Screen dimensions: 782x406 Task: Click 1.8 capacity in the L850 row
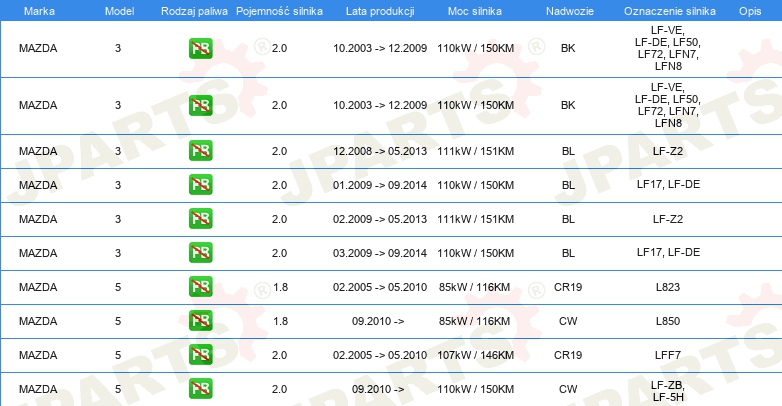pos(280,321)
